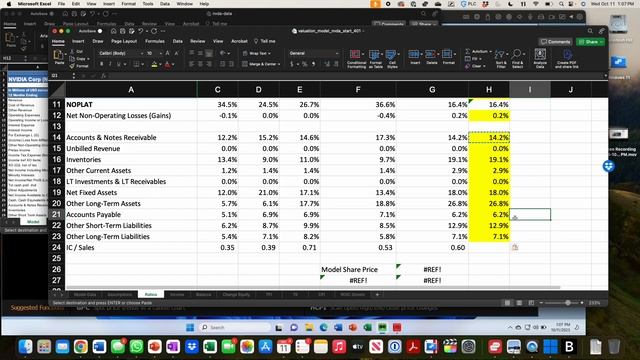Image resolution: width=640 pixels, height=360 pixels.
Task: Open Cell Styles gallery
Action: [392, 59]
